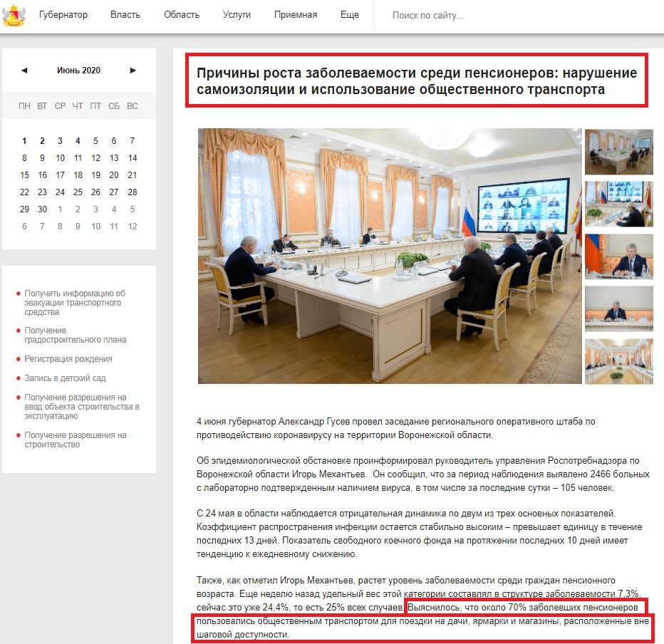664x644 pixels.
Task: Select June 2 in the calendar
Action: (x=42, y=140)
